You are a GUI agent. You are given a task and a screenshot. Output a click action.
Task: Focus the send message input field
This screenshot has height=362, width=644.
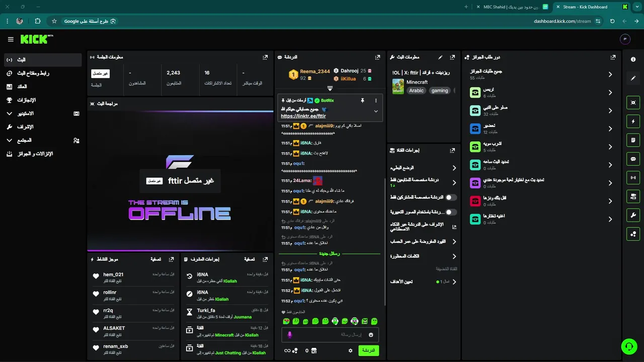[x=330, y=335]
